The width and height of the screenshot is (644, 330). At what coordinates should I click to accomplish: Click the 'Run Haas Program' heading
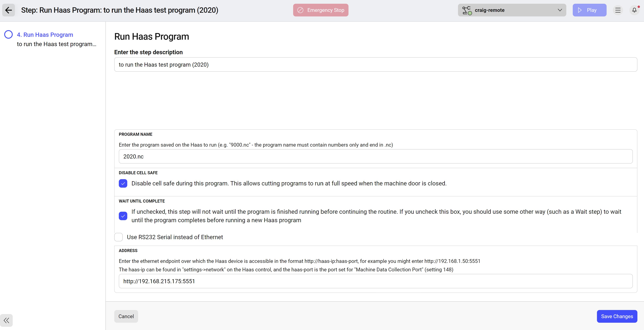coord(151,37)
